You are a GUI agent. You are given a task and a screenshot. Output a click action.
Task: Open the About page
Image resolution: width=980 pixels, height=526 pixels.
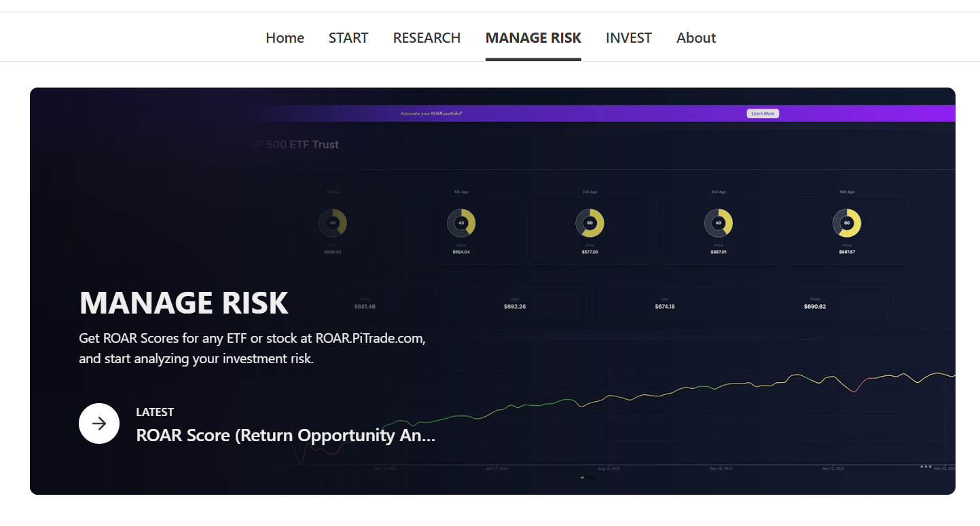(696, 38)
